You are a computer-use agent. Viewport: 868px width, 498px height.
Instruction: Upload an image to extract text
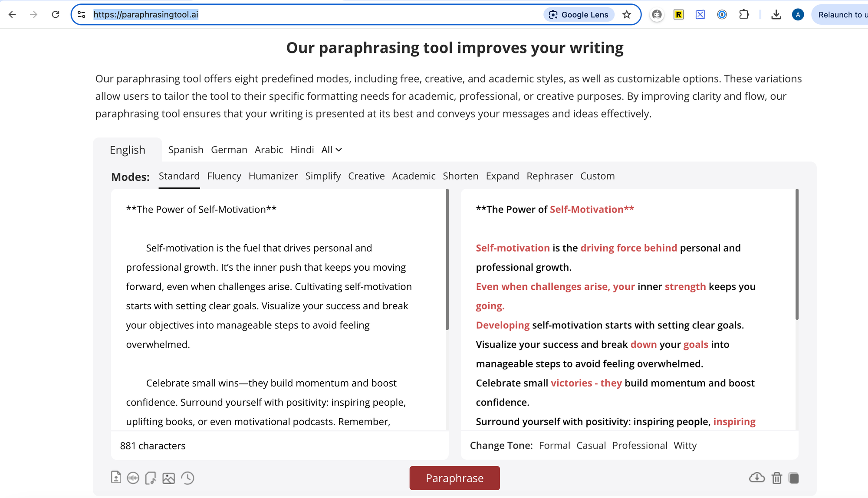pos(168,478)
